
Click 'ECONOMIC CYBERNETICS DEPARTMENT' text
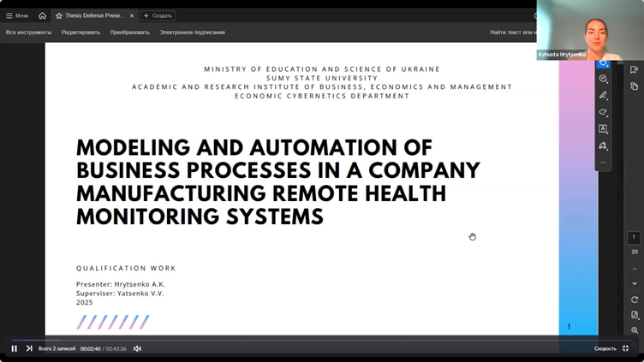click(x=322, y=96)
